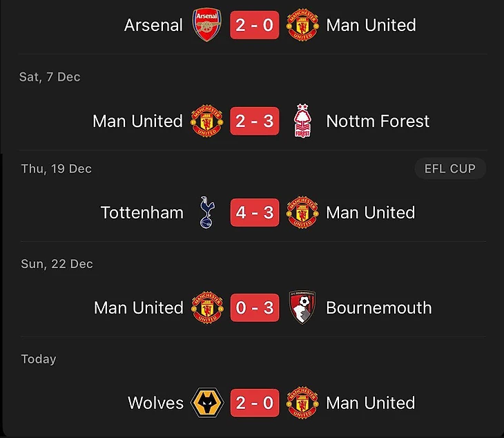The width and height of the screenshot is (504, 438).
Task: Click the Arsenal club crest
Action: [x=206, y=26]
